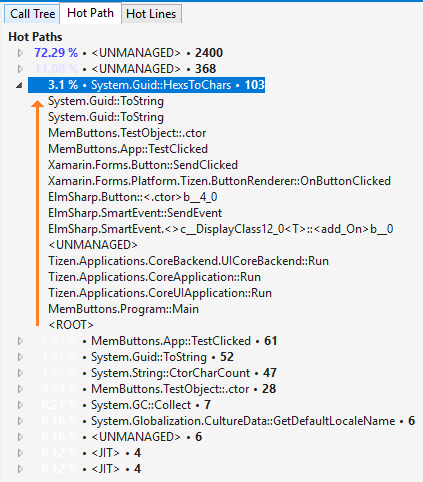Click the Xamarin.Forms.Button::SendClicked stack frame

(x=143, y=165)
